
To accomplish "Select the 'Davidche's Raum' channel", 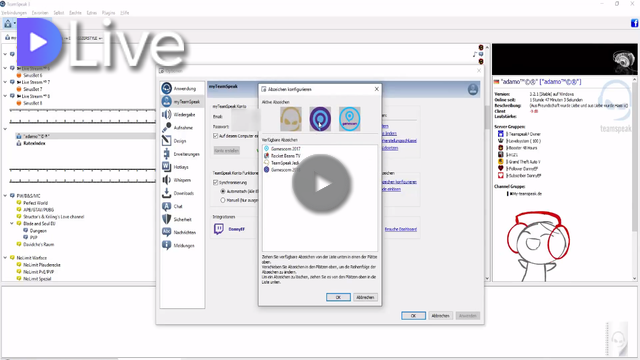I will coord(38,244).
